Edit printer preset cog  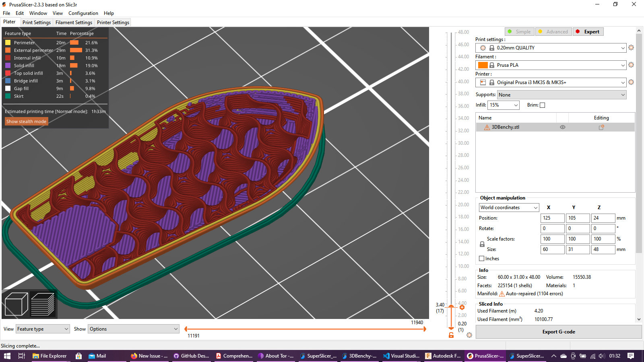(631, 82)
